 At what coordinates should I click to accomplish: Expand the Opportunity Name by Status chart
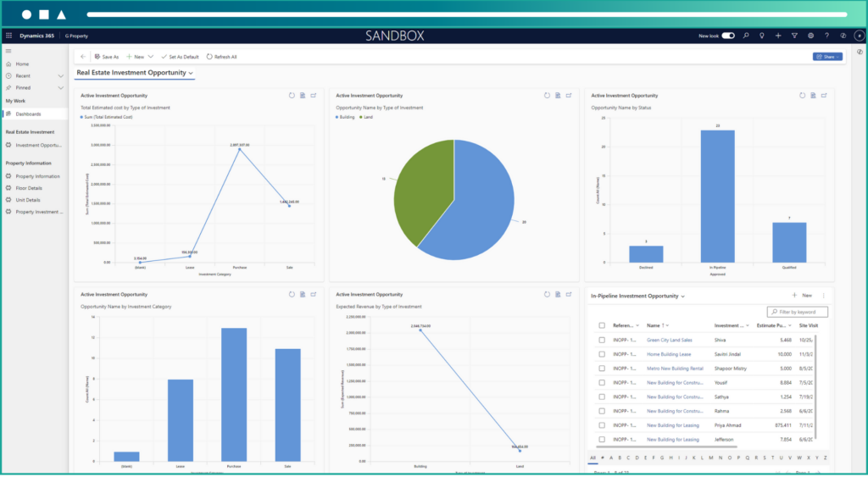[x=824, y=96]
